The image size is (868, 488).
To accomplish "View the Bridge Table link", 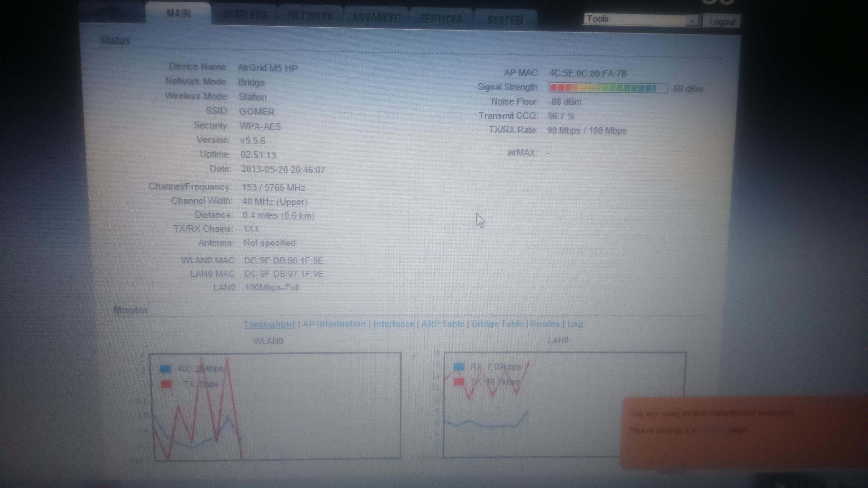I will tap(497, 324).
